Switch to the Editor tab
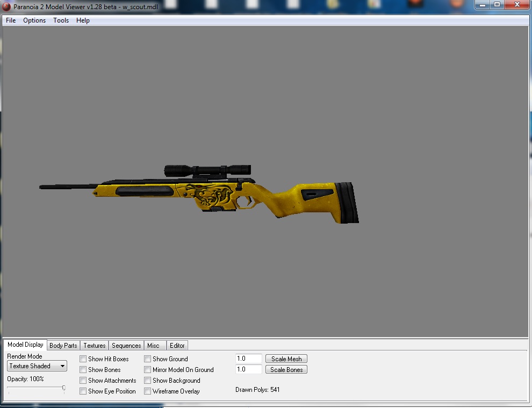Viewport: 532px width, 408px height. click(x=177, y=346)
